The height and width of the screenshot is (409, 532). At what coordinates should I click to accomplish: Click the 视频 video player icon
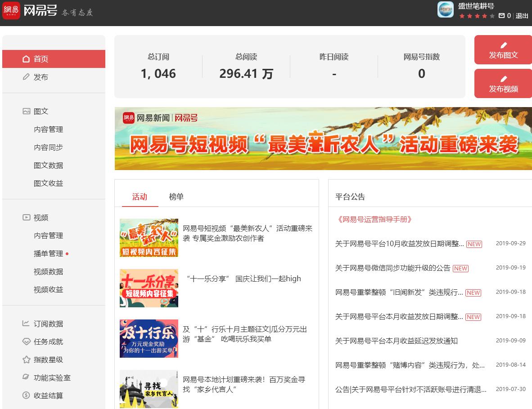[26, 217]
